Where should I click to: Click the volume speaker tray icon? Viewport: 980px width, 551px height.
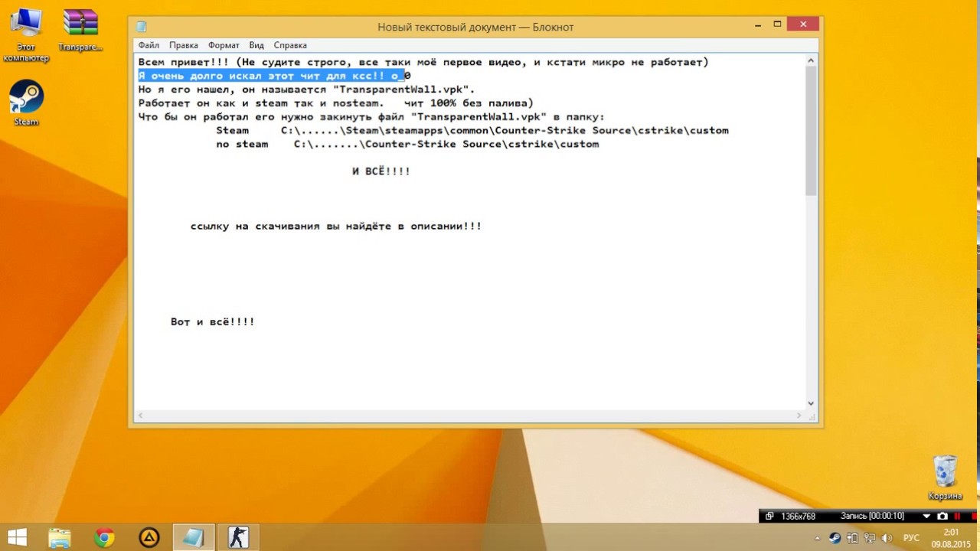coord(887,538)
